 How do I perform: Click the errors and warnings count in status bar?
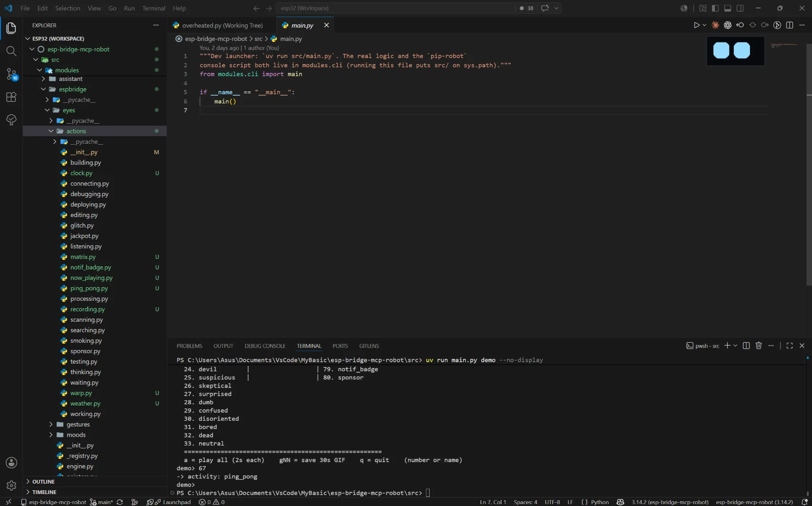tap(212, 502)
